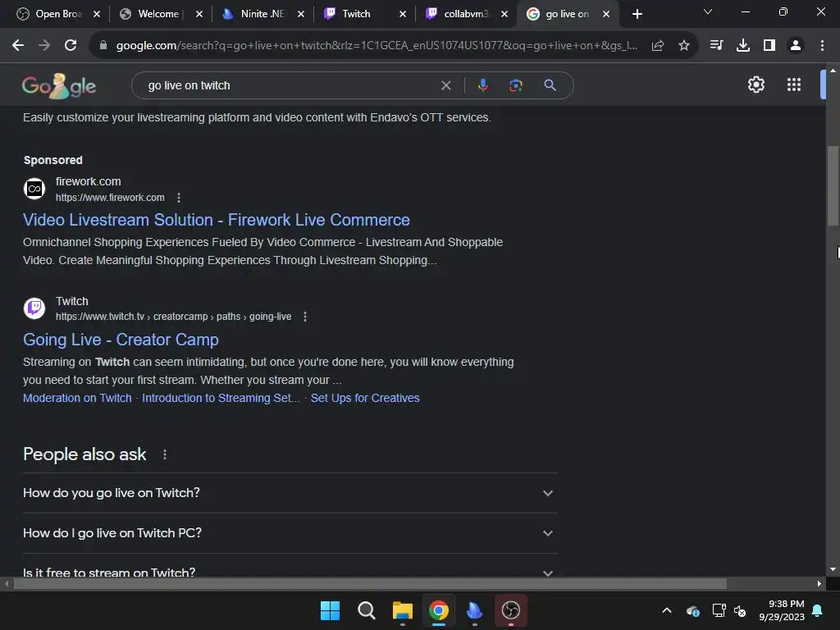Image resolution: width=840 pixels, height=630 pixels.
Task: Open People also ask options menu
Action: (x=164, y=454)
